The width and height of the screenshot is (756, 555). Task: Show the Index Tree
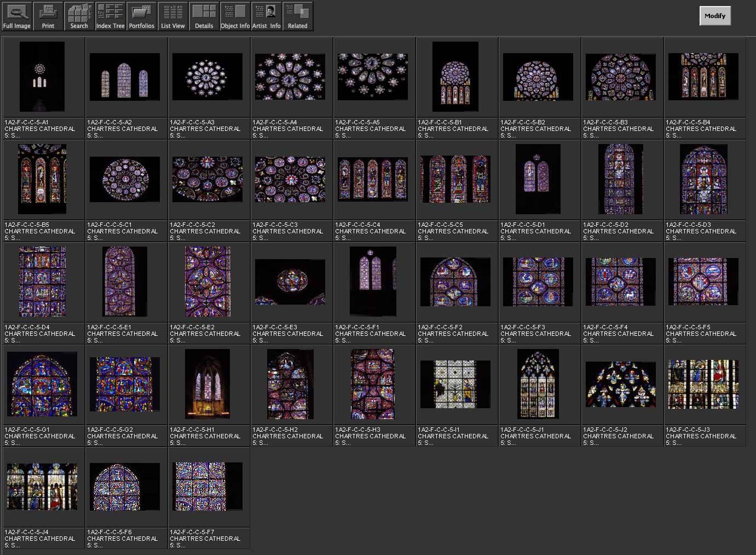(x=111, y=16)
